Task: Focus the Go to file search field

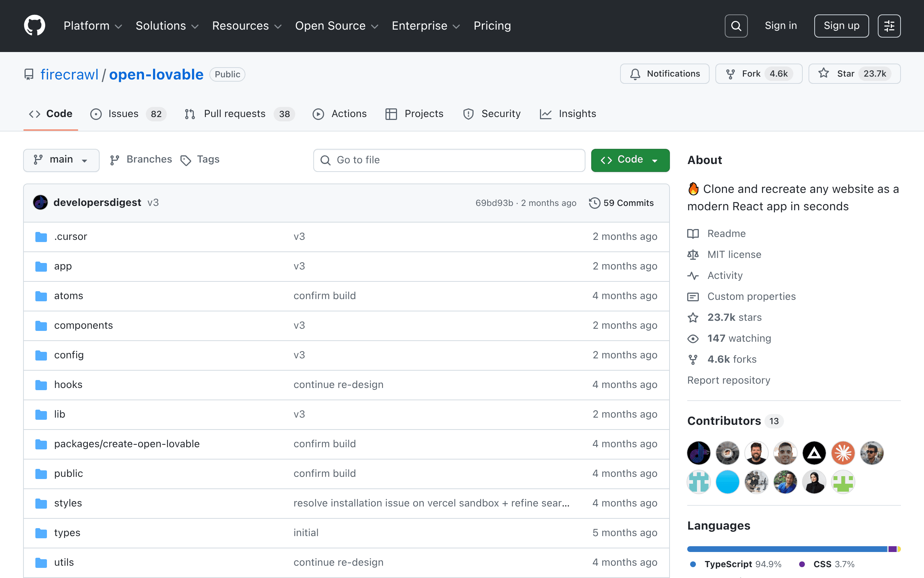Action: click(449, 160)
